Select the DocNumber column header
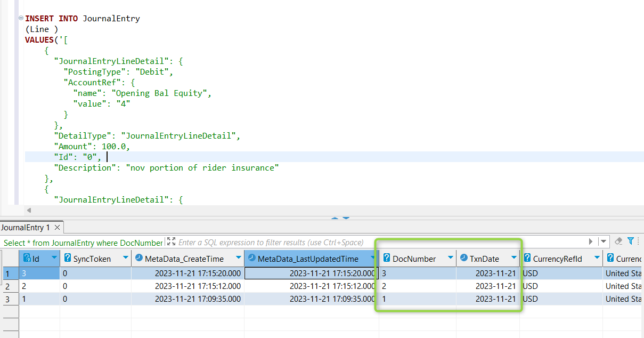644x338 pixels. tap(417, 258)
